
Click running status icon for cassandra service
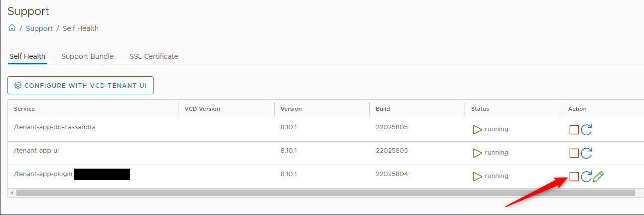pyautogui.click(x=478, y=129)
